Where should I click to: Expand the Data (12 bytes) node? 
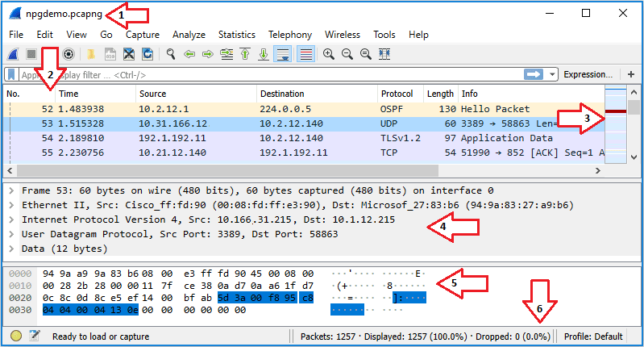(11, 249)
